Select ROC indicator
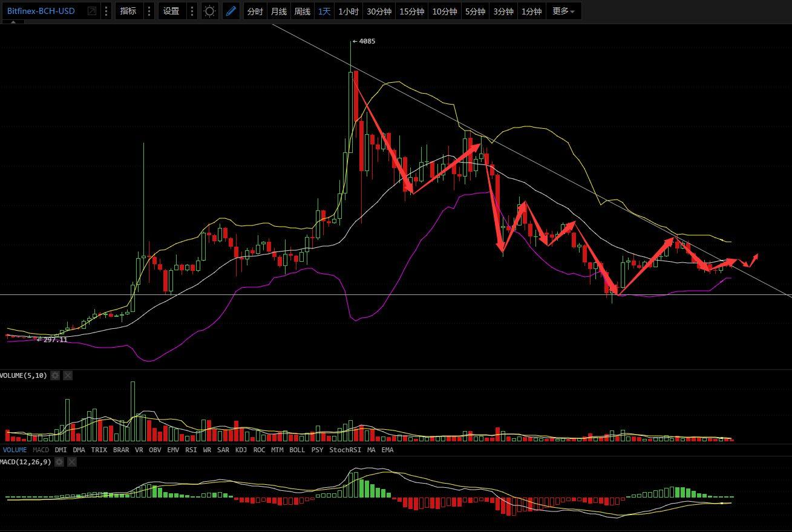 pyautogui.click(x=259, y=450)
